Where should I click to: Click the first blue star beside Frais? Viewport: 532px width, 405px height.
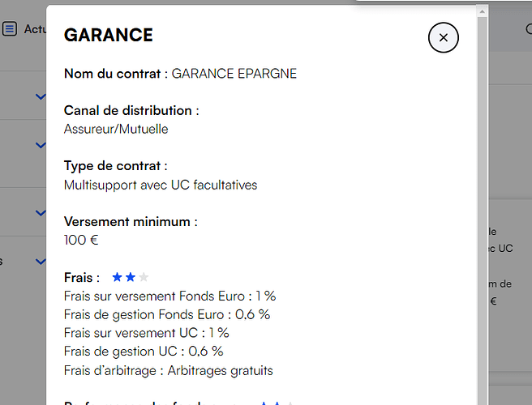tap(117, 277)
